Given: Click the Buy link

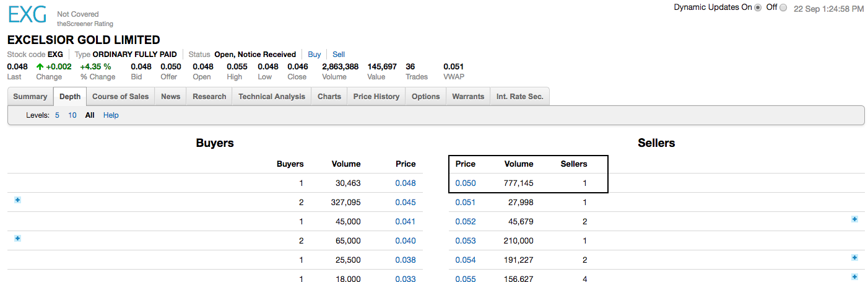Looking at the screenshot, I should (x=315, y=55).
